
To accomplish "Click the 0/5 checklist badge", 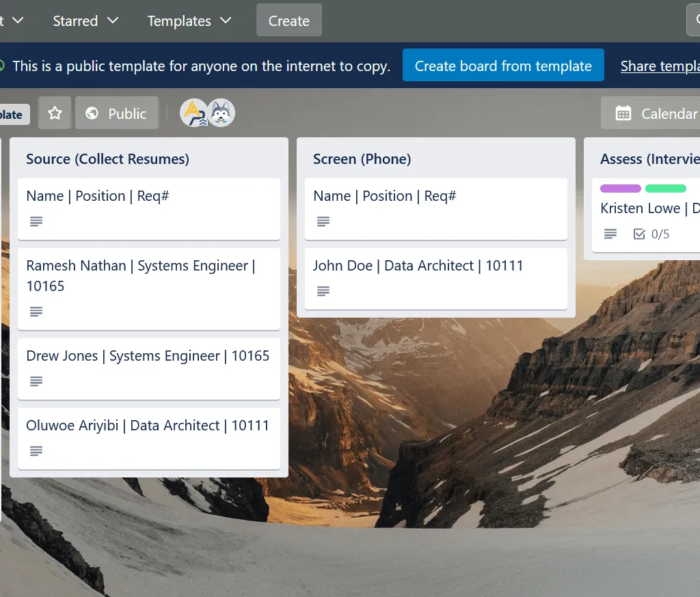I will tap(651, 234).
